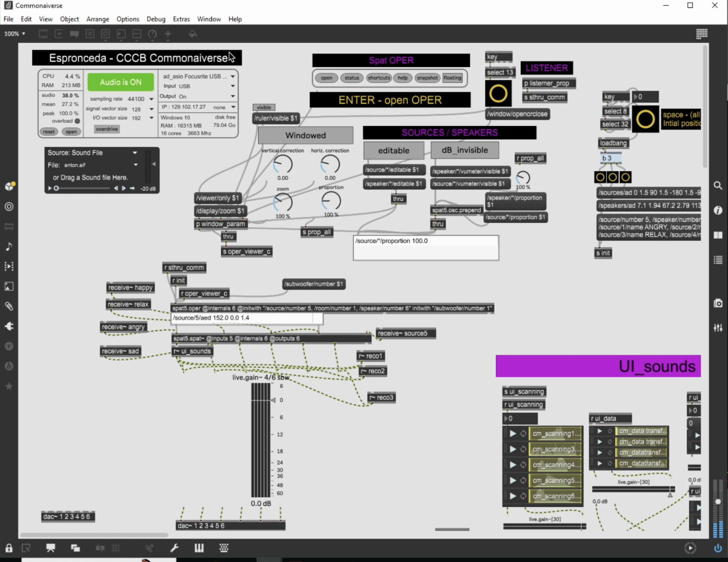Open audio note icon in left sidebar
The image size is (728, 562).
[x=9, y=246]
